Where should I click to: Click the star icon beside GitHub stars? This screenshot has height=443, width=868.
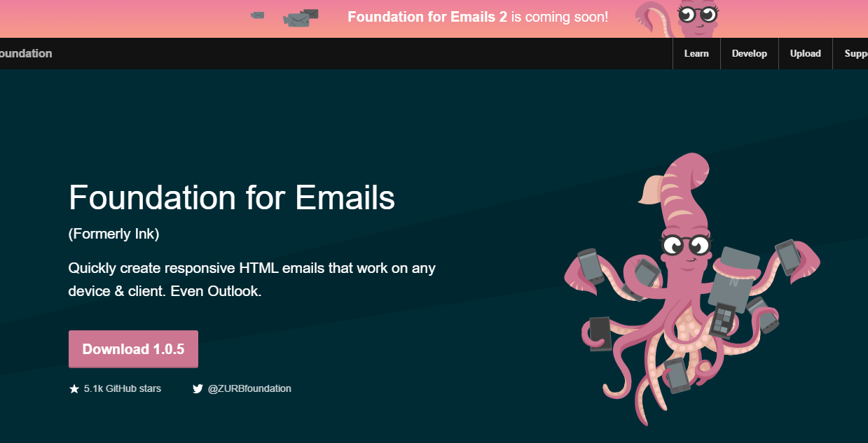point(74,389)
